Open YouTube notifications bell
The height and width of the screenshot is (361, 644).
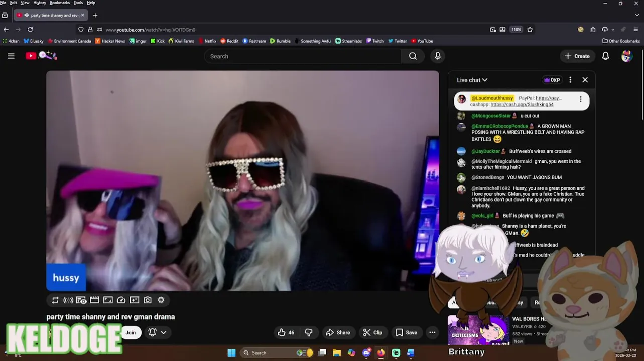pos(605,56)
